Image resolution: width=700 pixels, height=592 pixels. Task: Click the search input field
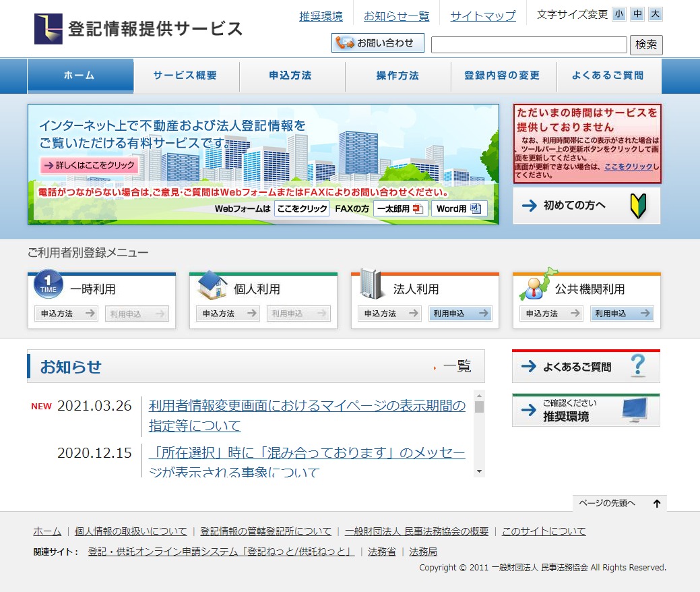[529, 45]
